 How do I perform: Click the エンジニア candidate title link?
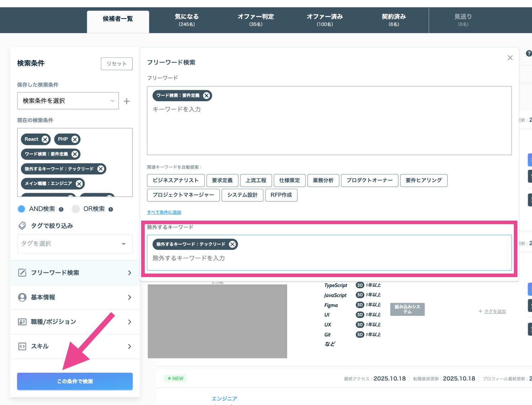click(224, 399)
